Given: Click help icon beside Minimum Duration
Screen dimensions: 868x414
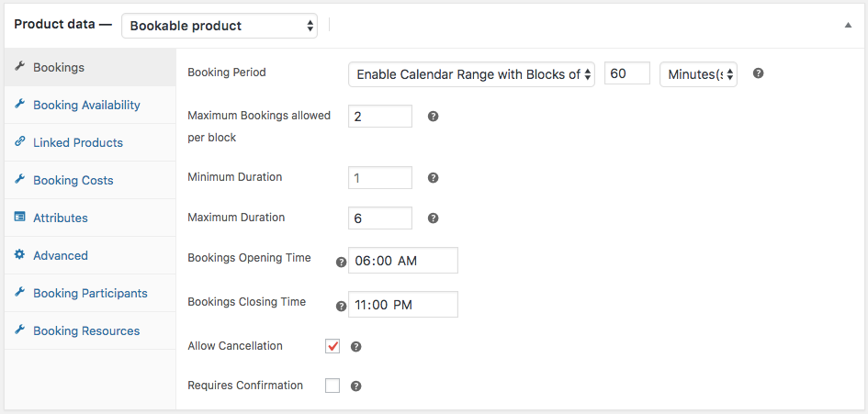Looking at the screenshot, I should tap(434, 178).
